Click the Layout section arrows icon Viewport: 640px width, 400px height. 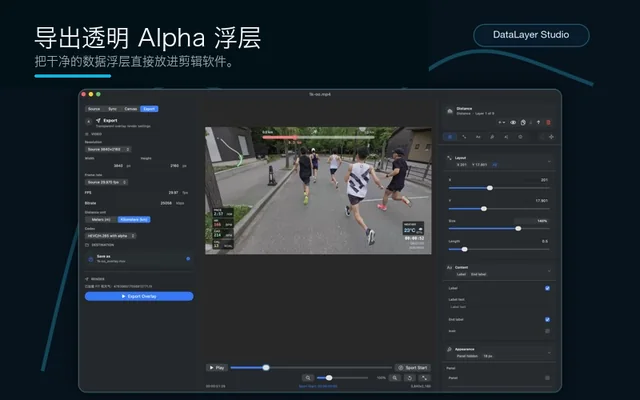pos(449,158)
